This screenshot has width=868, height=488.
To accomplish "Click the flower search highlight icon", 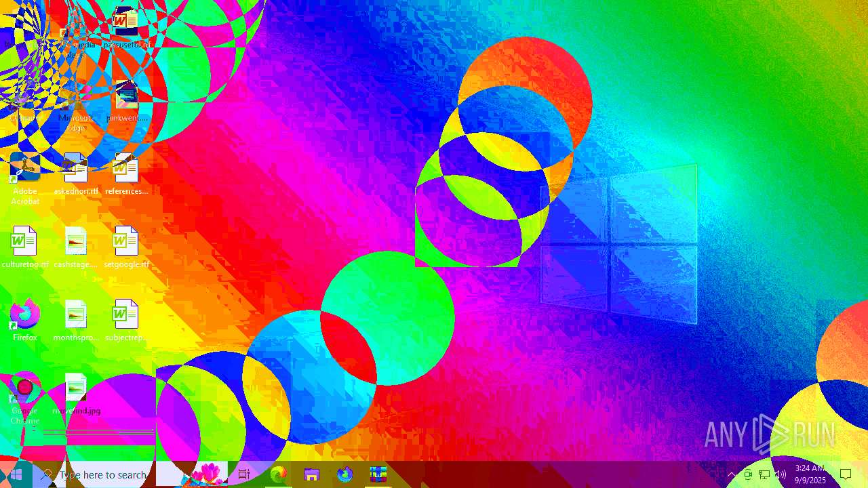I will click(207, 474).
